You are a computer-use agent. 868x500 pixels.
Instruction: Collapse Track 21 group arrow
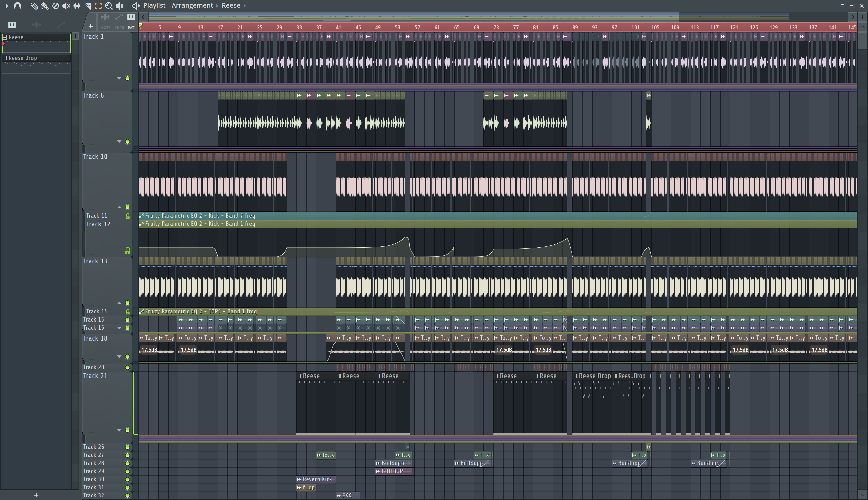point(119,430)
